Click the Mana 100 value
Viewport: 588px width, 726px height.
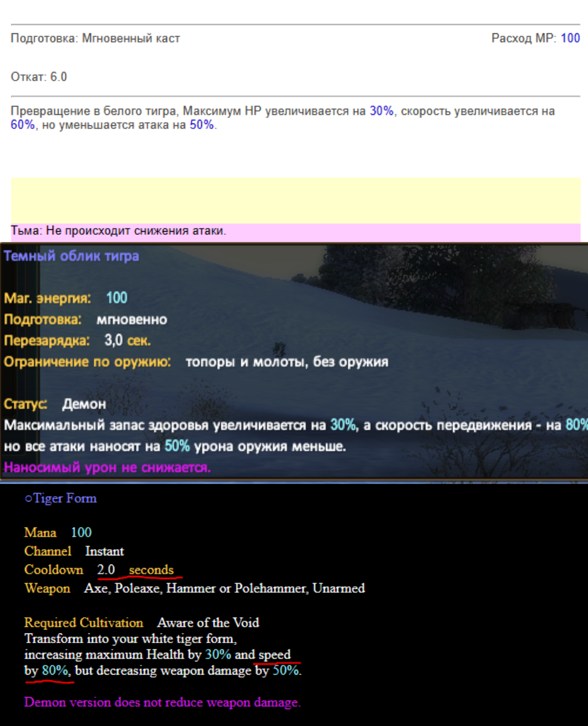[x=81, y=532]
